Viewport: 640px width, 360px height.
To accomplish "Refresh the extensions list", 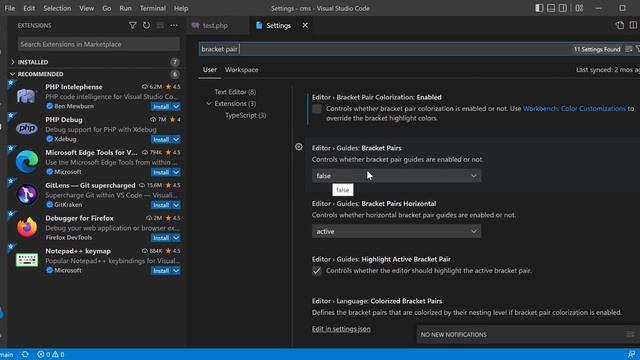I will (x=146, y=25).
